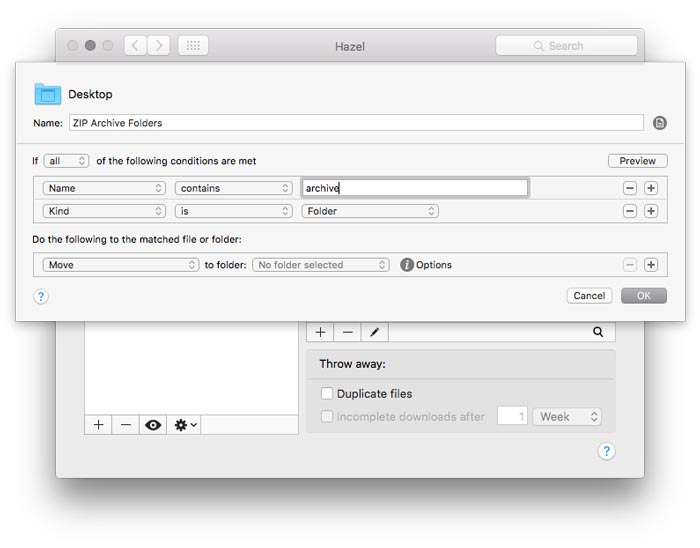Toggle Incomplete downloads after checkbox
This screenshot has height=548, width=700.
(x=327, y=417)
